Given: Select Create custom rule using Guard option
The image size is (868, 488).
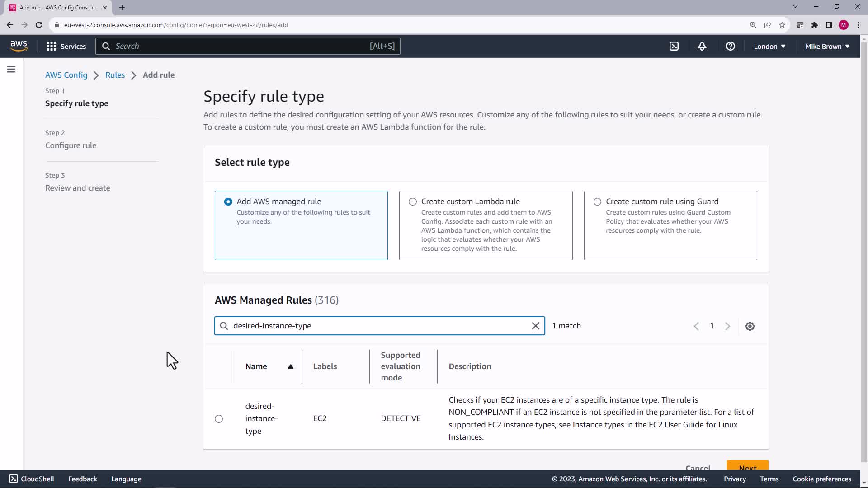Looking at the screenshot, I should point(597,202).
